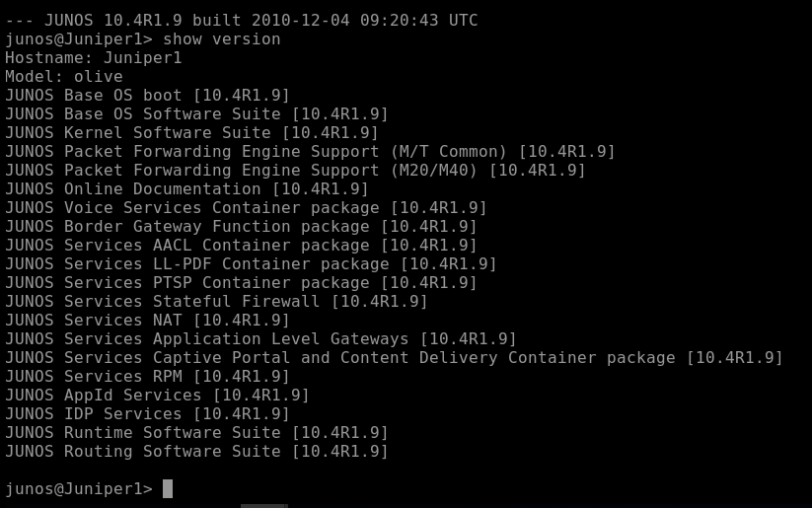Click the 'JUNOS Services NAT' line
Screen dimensions: 812x508
pos(147,321)
